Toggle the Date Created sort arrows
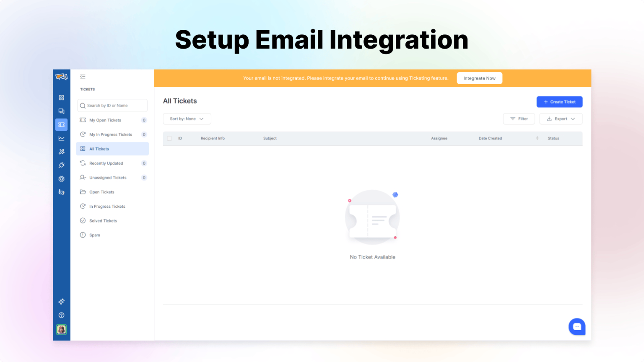The image size is (644, 362). point(537,138)
